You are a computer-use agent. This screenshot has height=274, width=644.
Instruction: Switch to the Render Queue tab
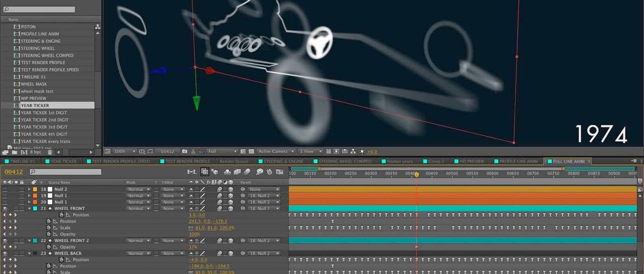[x=234, y=161]
